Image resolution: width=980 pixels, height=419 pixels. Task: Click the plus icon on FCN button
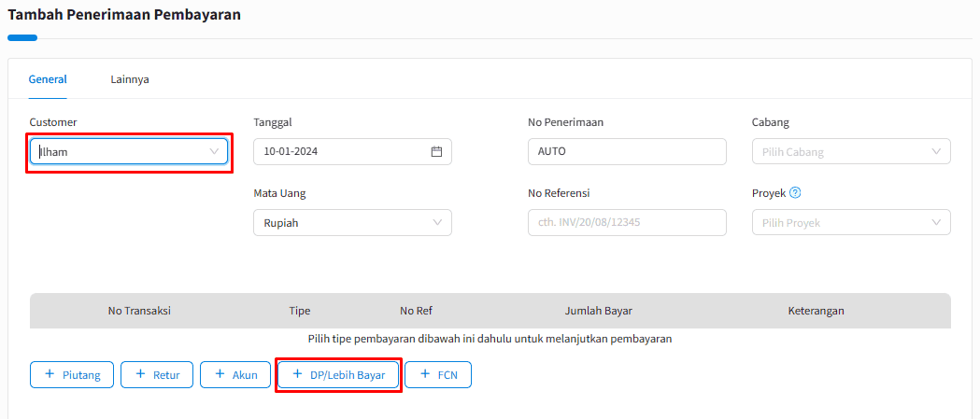[425, 374]
